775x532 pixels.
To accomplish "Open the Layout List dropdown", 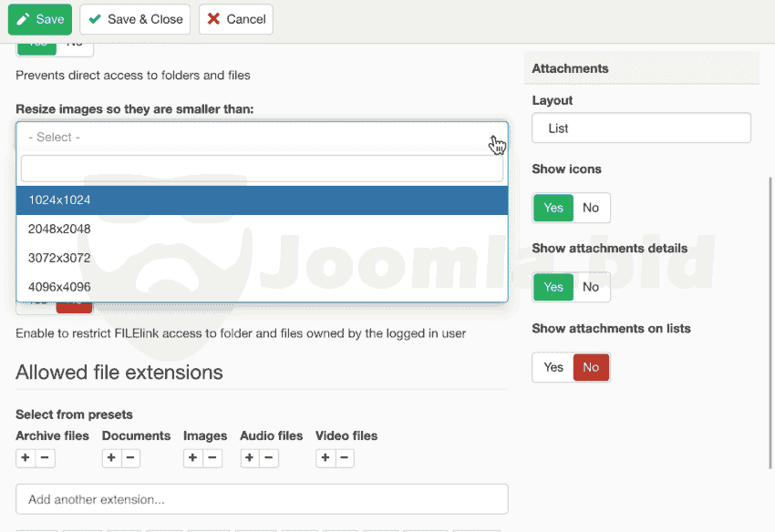I will (641, 128).
